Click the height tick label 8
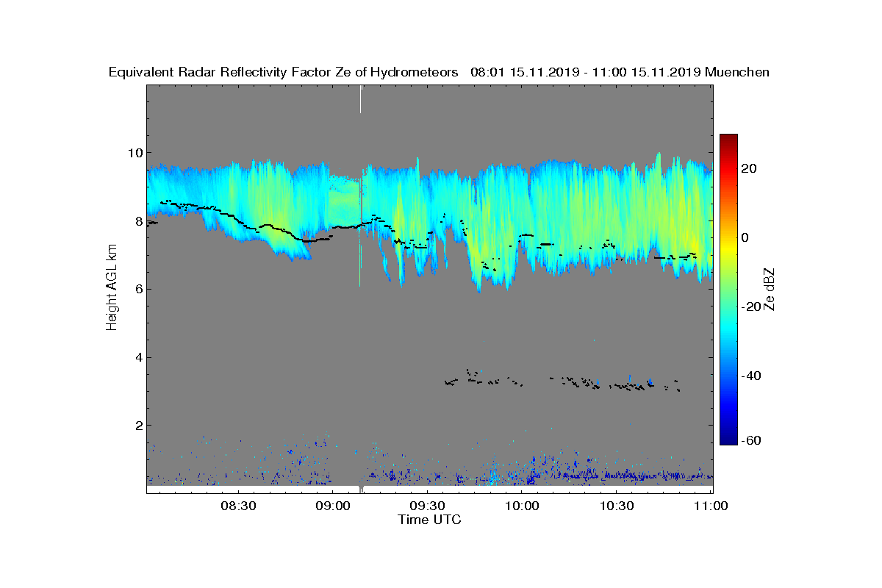 click(138, 220)
